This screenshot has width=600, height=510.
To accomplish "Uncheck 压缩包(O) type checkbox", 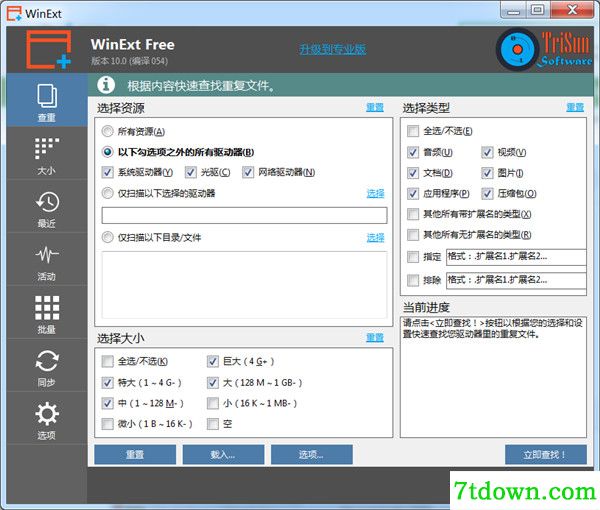I will 487,194.
